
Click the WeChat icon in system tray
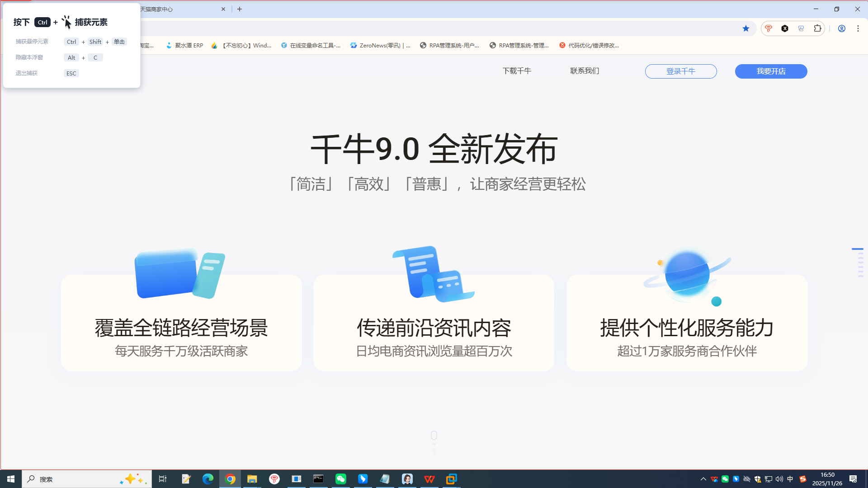[x=725, y=479]
